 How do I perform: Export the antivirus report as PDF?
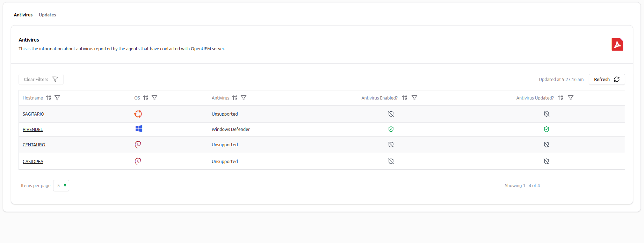point(617,44)
